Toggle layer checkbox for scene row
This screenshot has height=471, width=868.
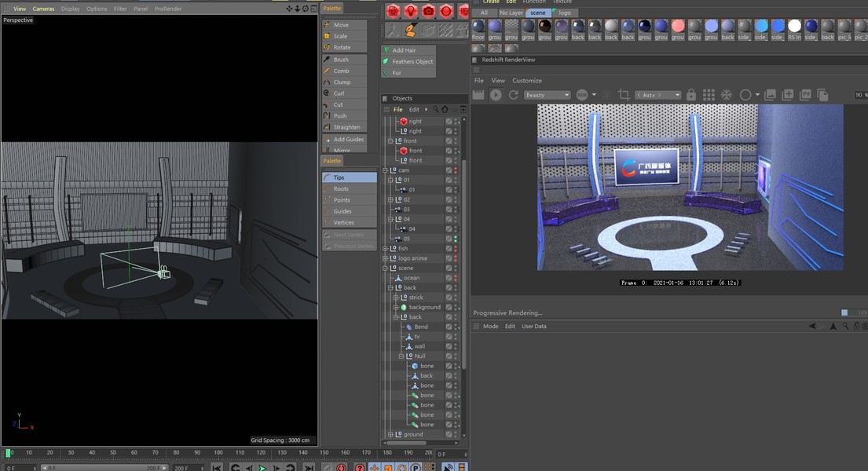tap(449, 268)
